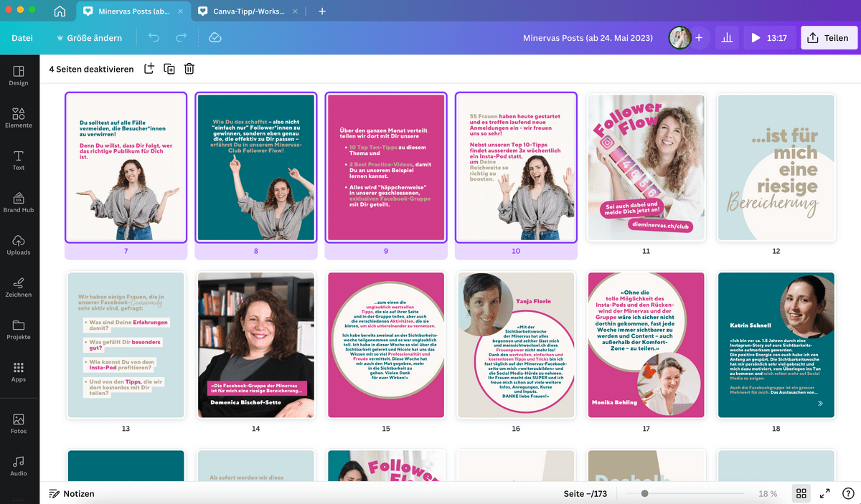Open the help question mark button

pos(848,493)
